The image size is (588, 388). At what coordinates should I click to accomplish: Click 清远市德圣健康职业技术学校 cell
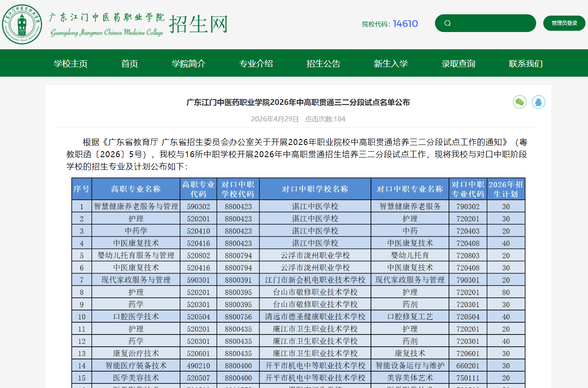315,316
